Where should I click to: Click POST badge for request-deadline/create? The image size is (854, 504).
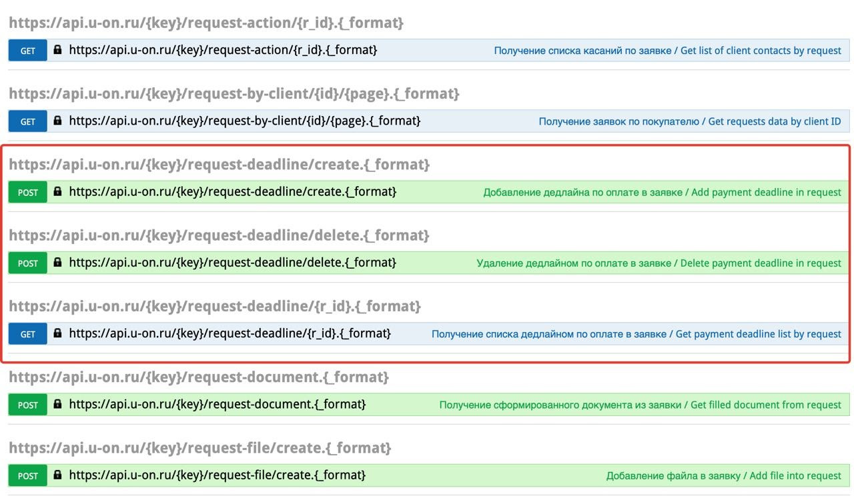pos(28,192)
